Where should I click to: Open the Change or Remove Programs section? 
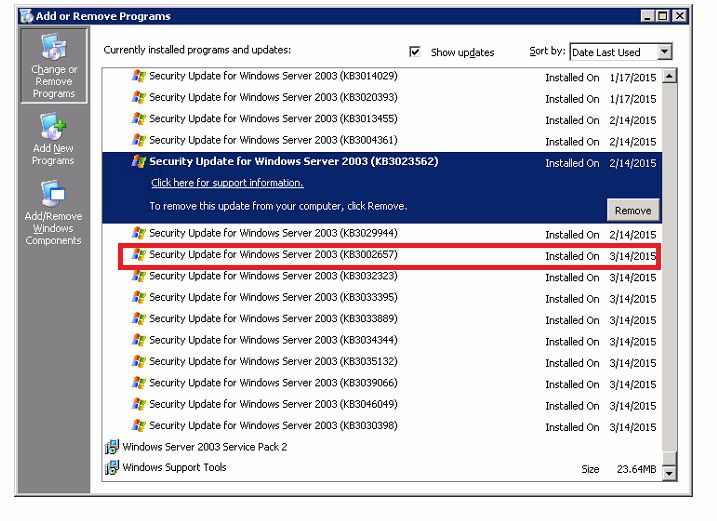pos(54,65)
